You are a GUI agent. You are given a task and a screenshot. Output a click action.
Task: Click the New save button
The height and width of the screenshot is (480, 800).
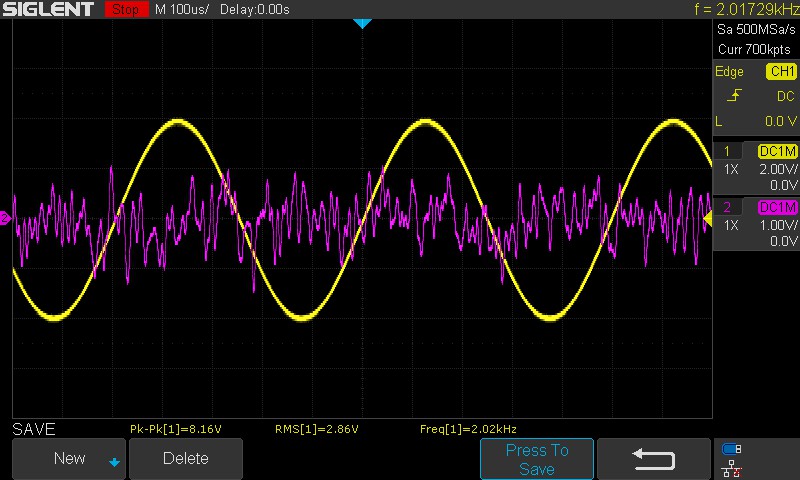coord(69,459)
